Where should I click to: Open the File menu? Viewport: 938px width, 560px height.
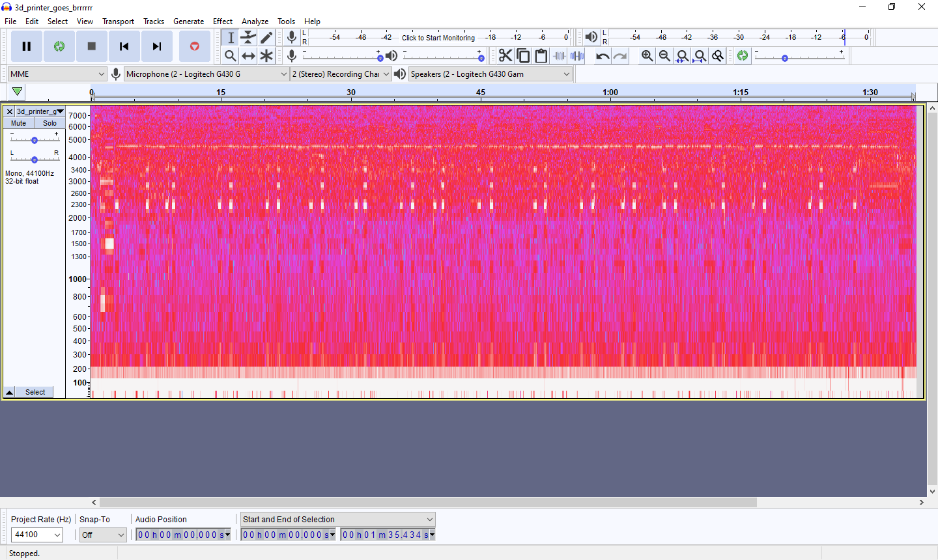10,21
